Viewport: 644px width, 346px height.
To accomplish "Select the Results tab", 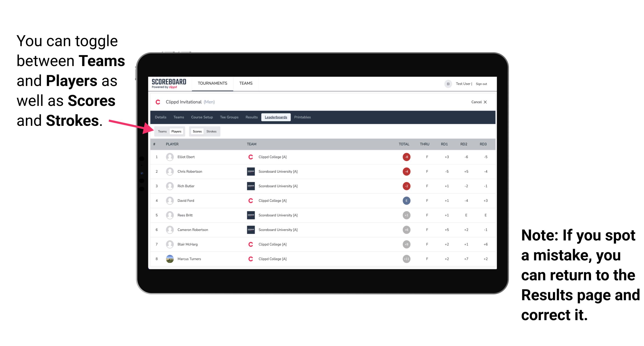I will point(252,117).
